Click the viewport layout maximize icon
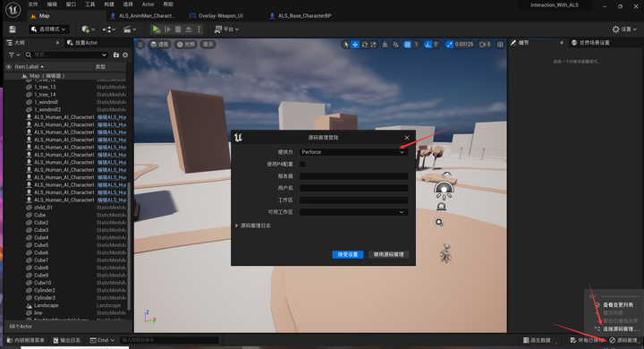 pos(500,45)
